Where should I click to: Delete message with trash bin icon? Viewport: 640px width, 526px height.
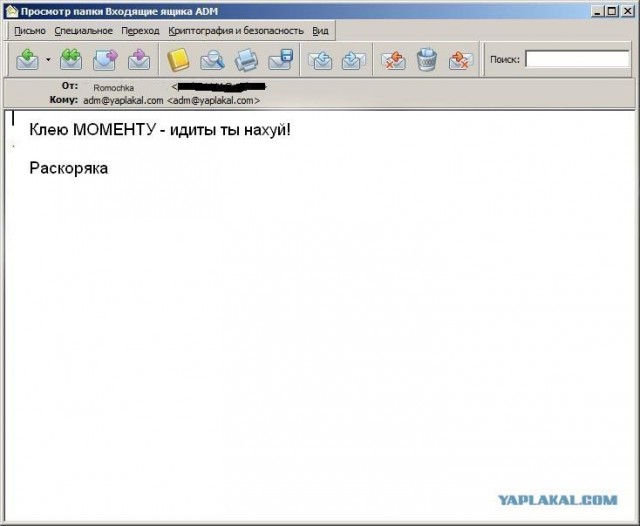tap(427, 60)
